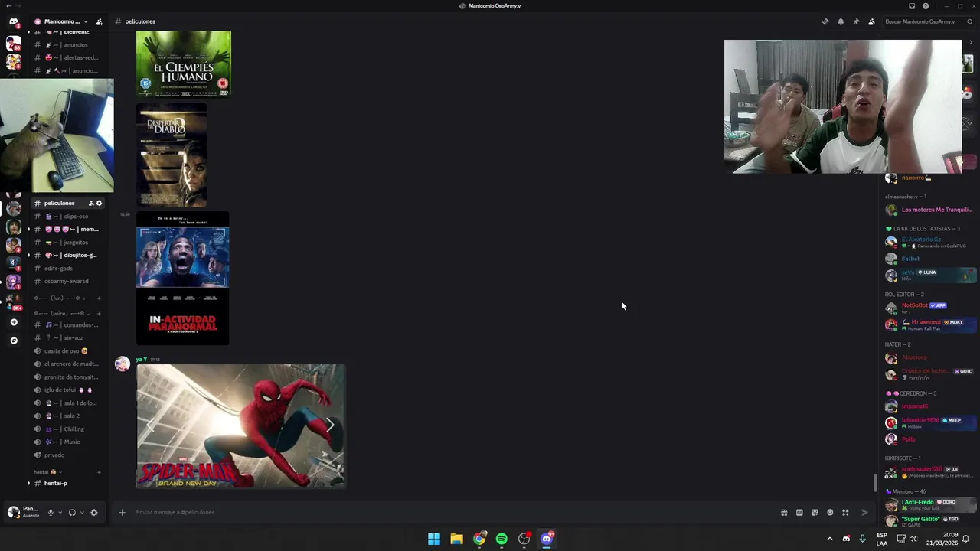Image resolution: width=980 pixels, height=551 pixels.
Task: Open the inbox icon in title bar
Action: [x=912, y=6]
